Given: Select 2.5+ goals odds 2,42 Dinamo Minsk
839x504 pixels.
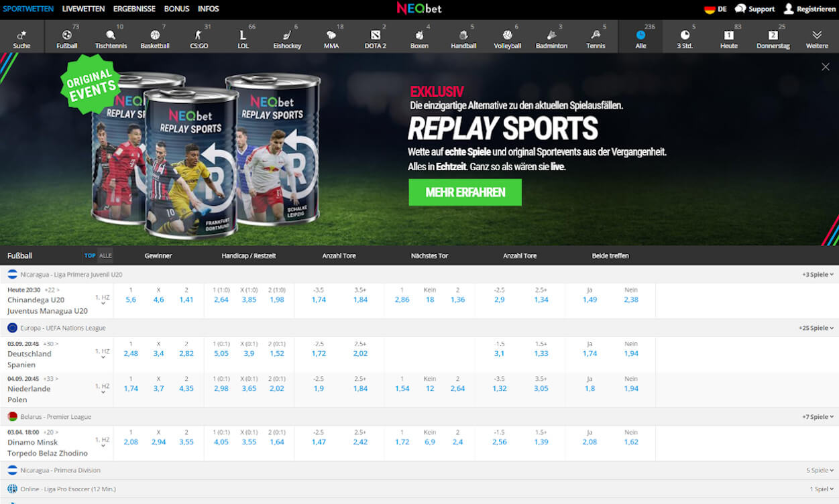Looking at the screenshot, I should (360, 442).
